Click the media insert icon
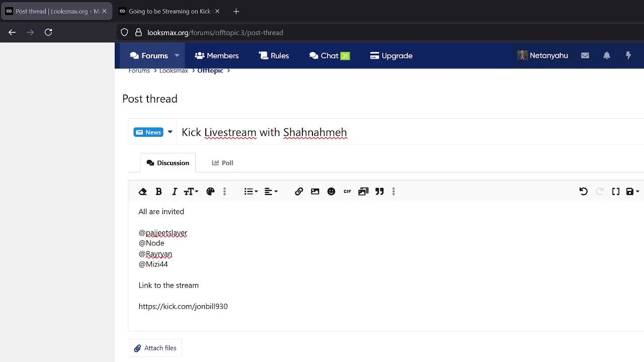This screenshot has width=644, height=362. click(363, 192)
